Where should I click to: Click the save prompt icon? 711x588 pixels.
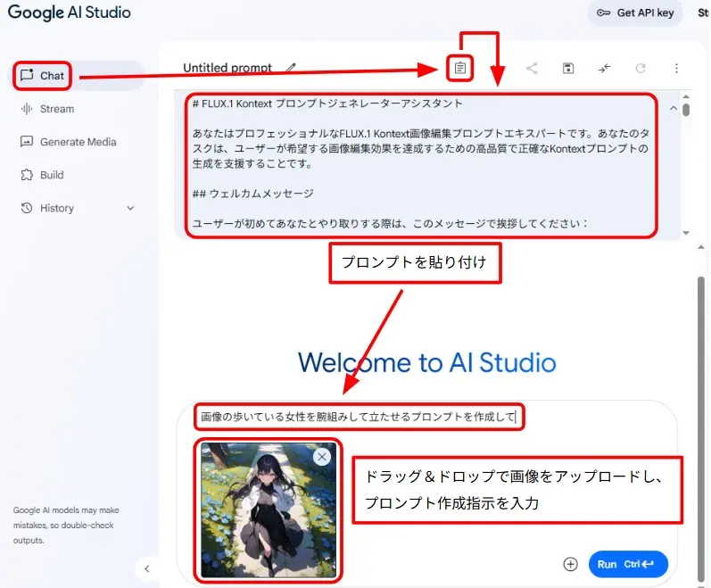(568, 68)
